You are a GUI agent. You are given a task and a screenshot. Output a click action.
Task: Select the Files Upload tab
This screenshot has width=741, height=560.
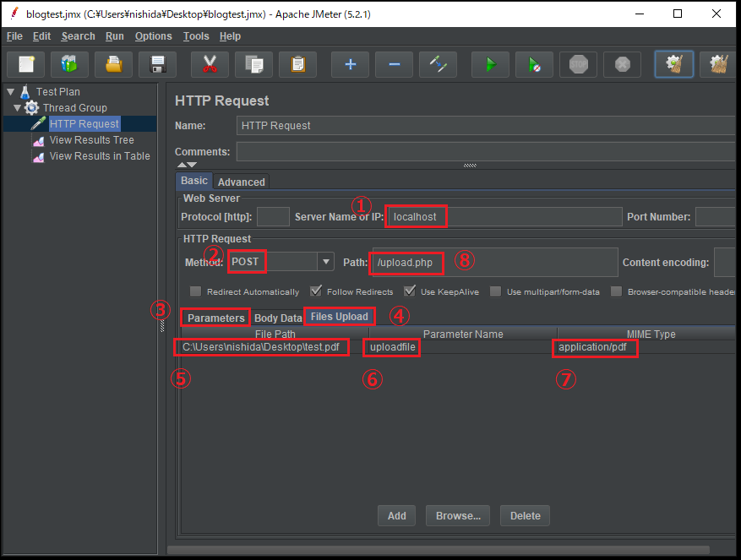point(340,317)
